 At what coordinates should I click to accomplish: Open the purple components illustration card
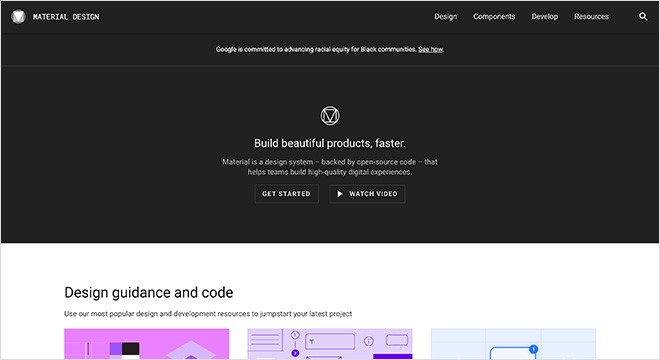point(330,344)
